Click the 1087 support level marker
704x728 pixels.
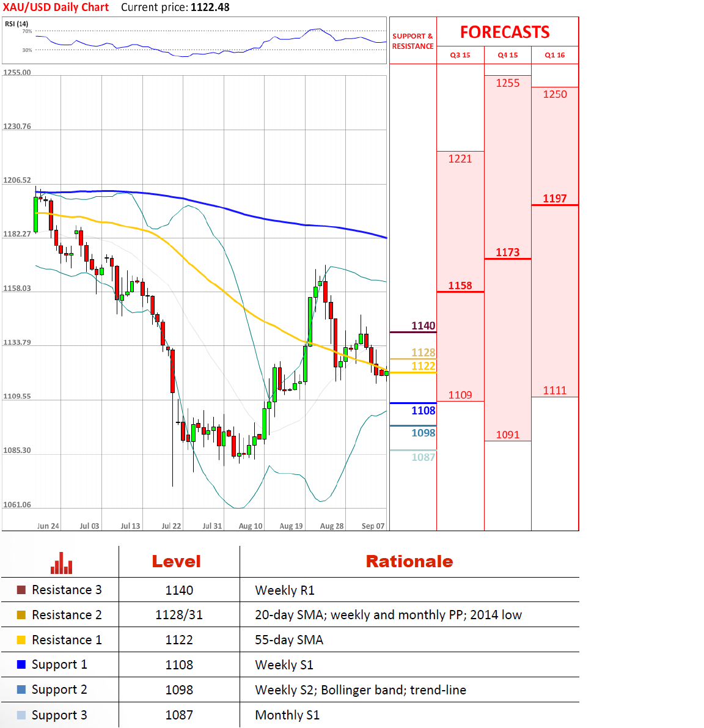pos(424,457)
